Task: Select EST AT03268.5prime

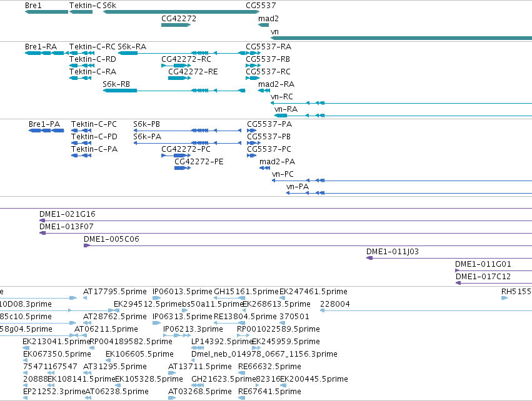Action: click(172, 398)
